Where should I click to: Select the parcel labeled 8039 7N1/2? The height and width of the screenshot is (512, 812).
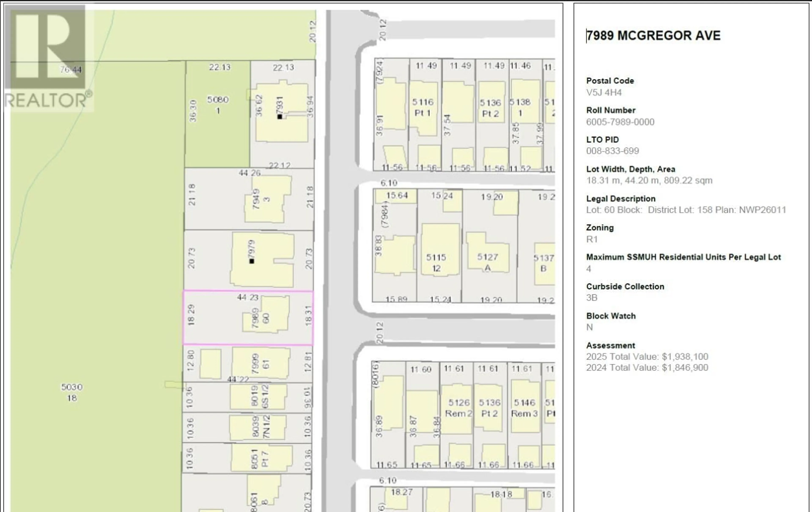tap(247, 427)
